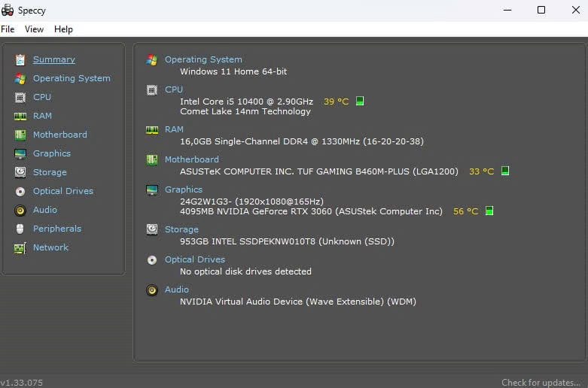This screenshot has width=588, height=388.
Task: Open Graphics details from sidebar
Action: pos(52,153)
